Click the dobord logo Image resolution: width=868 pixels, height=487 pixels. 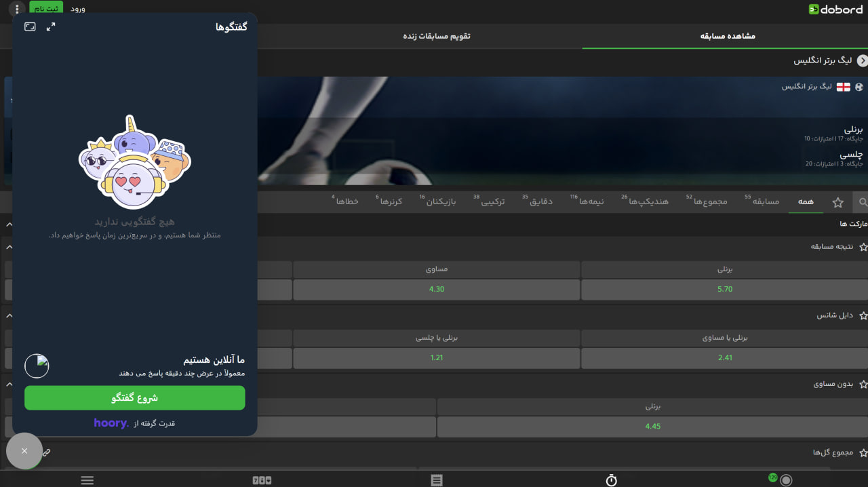[x=835, y=9]
